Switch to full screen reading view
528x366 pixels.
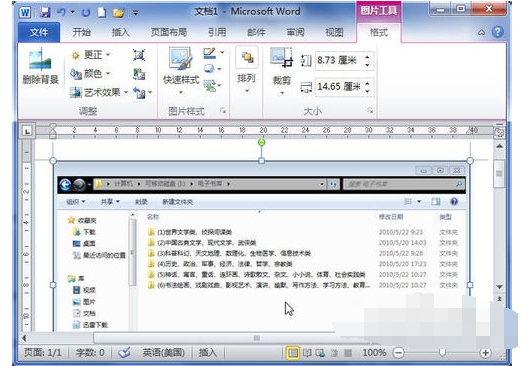click(307, 353)
